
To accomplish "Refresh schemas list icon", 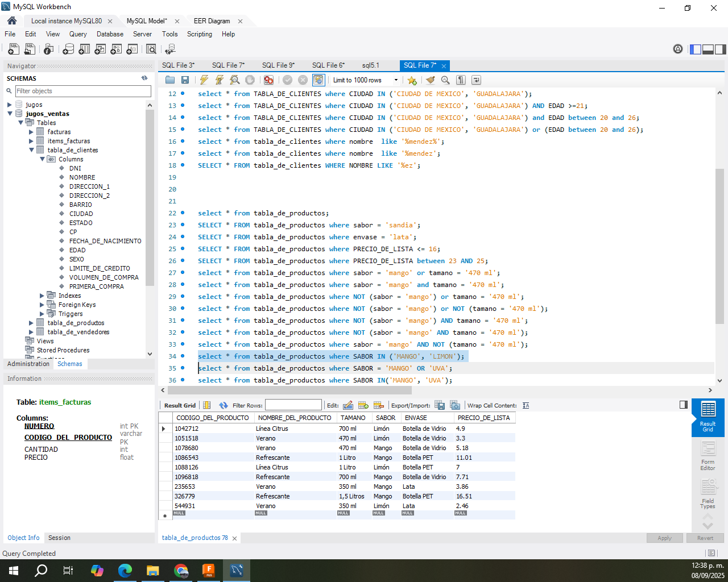I will (144, 78).
